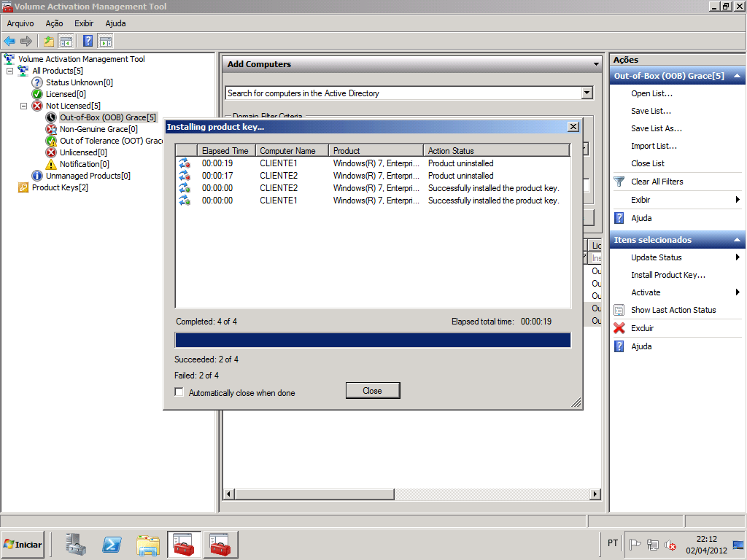This screenshot has width=747, height=560.
Task: Click the completed installation progress bar
Action: (x=373, y=340)
